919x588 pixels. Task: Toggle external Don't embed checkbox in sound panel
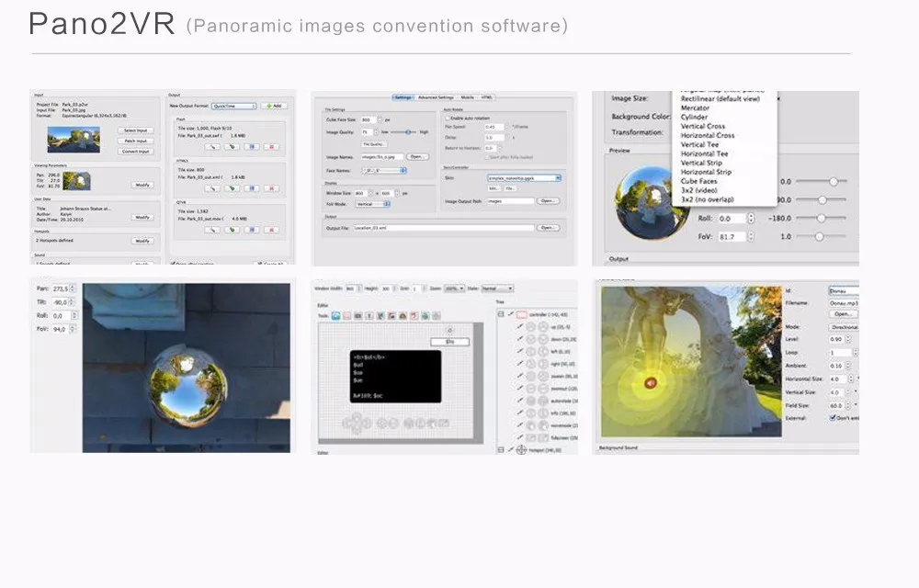(x=833, y=418)
